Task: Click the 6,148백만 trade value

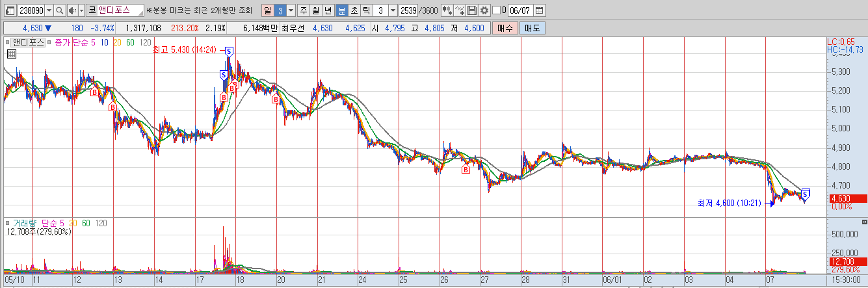Action: coord(260,28)
